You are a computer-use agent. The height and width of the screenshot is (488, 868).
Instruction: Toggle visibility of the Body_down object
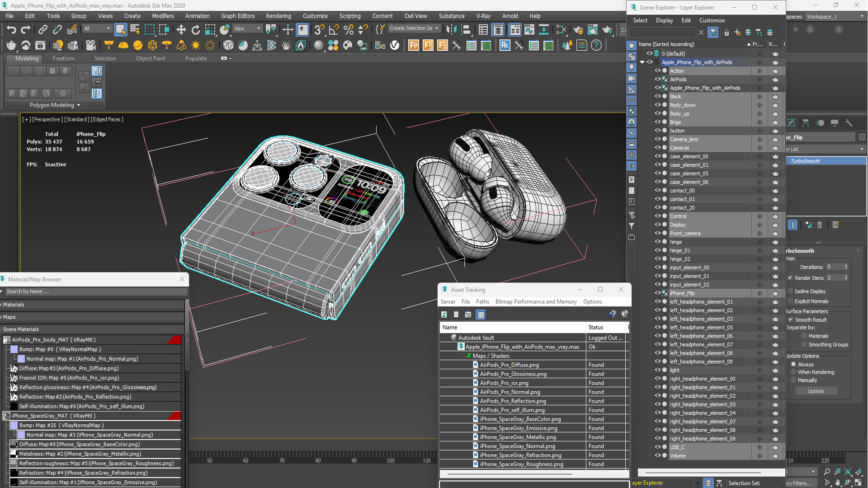657,105
